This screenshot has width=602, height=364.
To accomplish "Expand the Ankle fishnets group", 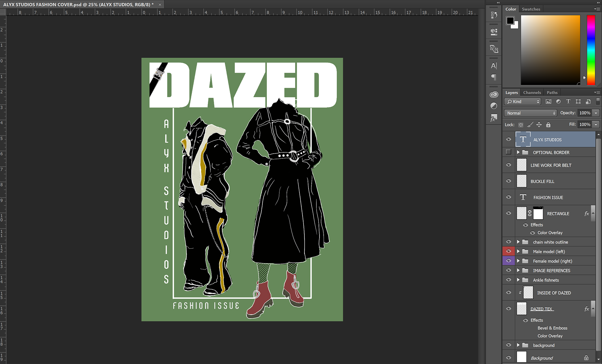I will pyautogui.click(x=518, y=280).
